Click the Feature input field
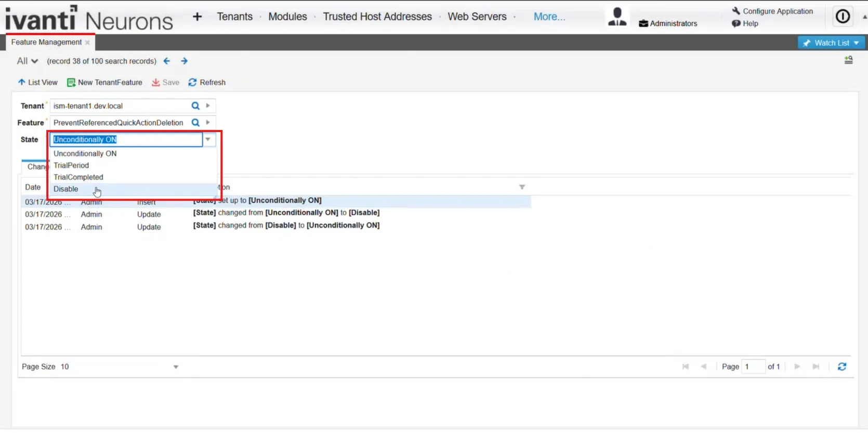 pyautogui.click(x=120, y=123)
